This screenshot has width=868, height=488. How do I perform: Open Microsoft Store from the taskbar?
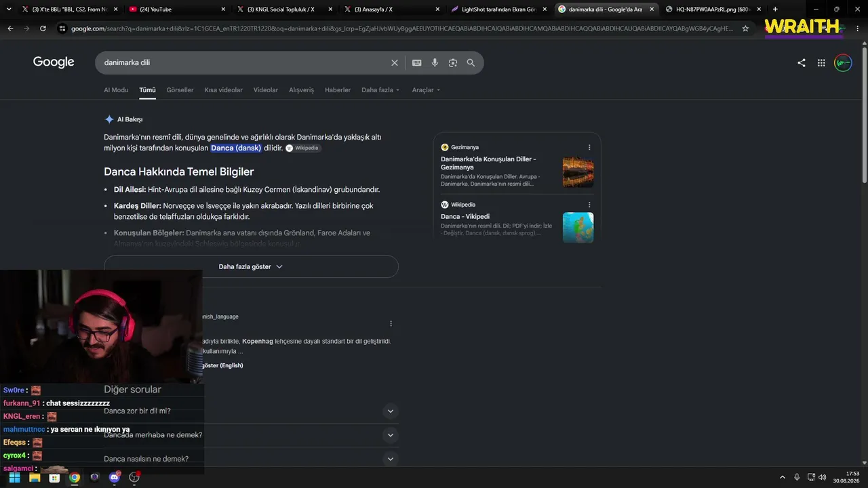pyautogui.click(x=54, y=477)
